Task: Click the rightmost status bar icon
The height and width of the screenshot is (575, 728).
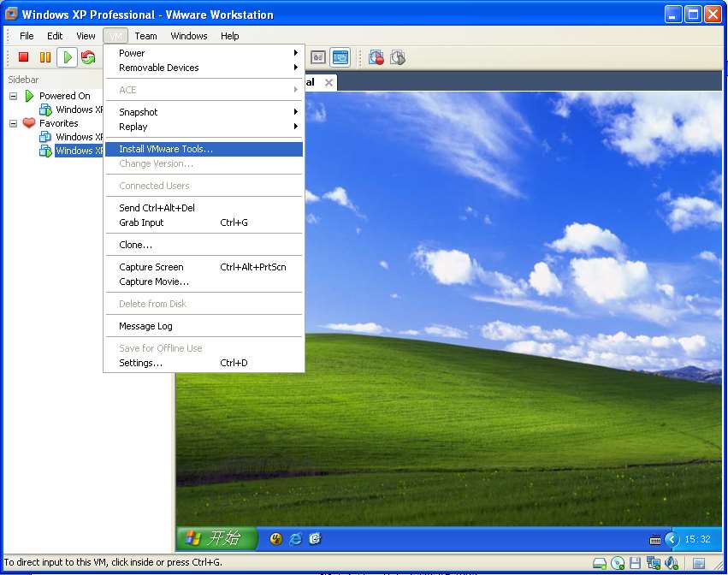Action: click(699, 563)
